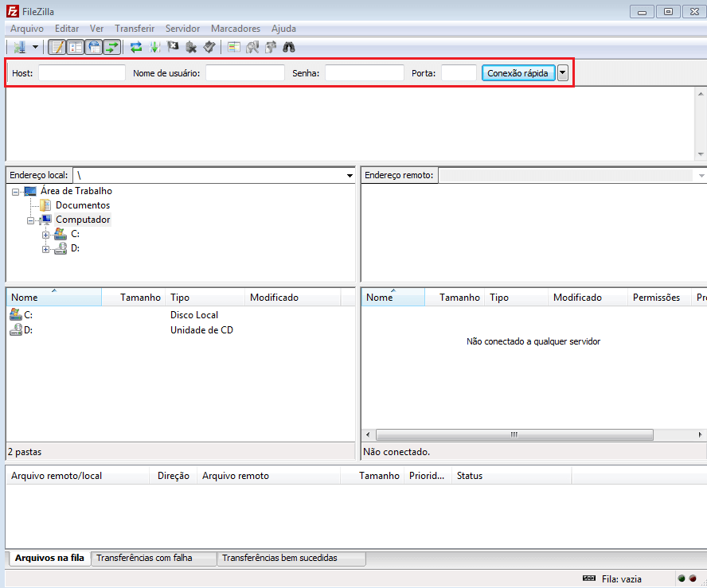The image size is (707, 588).
Task: Toggle the message log display
Action: click(57, 47)
